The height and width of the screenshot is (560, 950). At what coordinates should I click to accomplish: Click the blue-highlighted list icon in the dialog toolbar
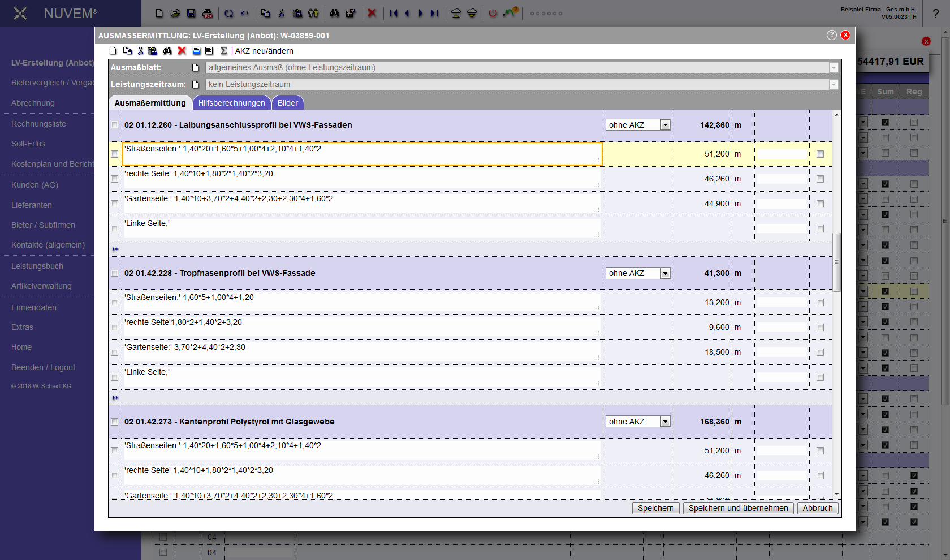[x=197, y=51]
